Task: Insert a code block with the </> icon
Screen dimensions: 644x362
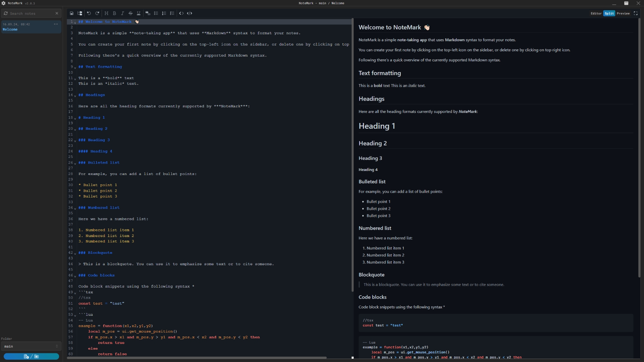Action: [x=190, y=13]
